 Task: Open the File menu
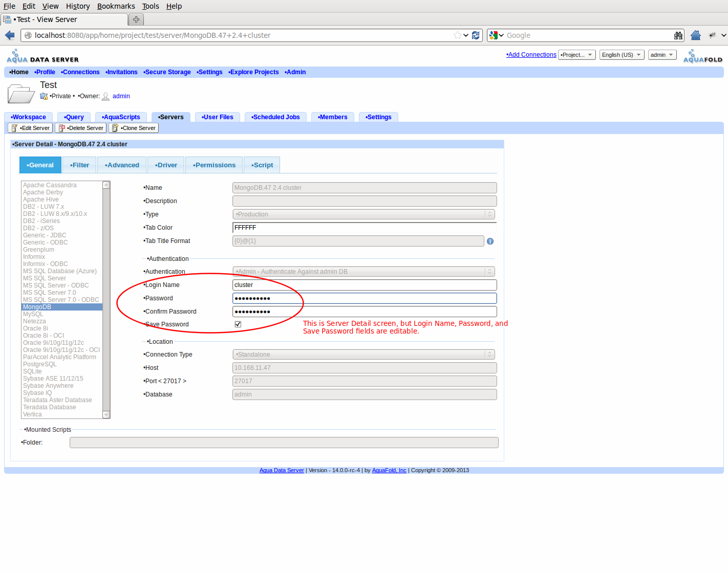(x=9, y=6)
